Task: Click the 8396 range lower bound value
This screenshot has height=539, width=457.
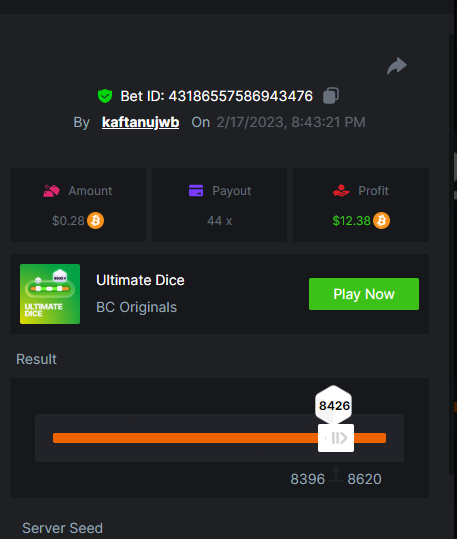Action: pos(307,479)
